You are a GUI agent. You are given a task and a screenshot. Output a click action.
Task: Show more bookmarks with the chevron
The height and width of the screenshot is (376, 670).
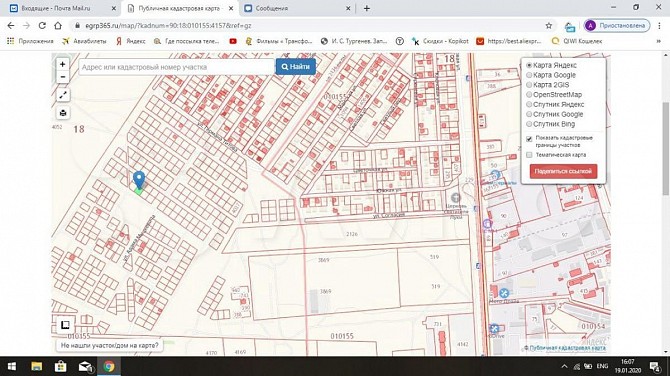point(658,41)
